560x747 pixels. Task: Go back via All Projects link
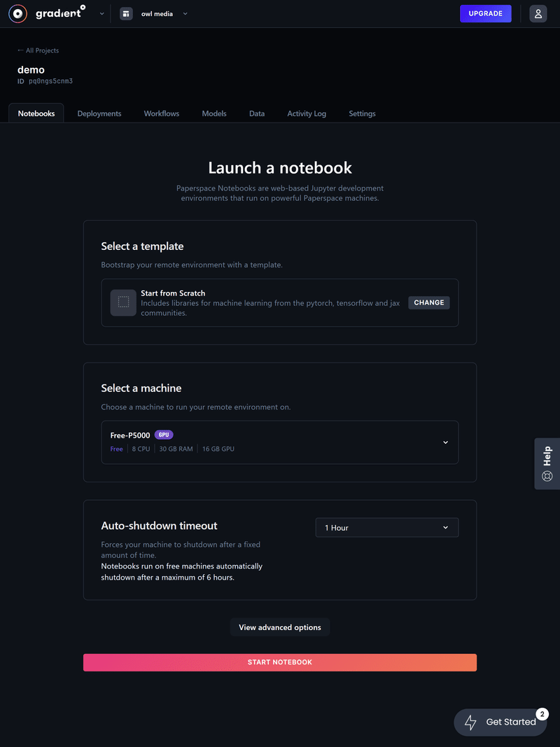38,50
